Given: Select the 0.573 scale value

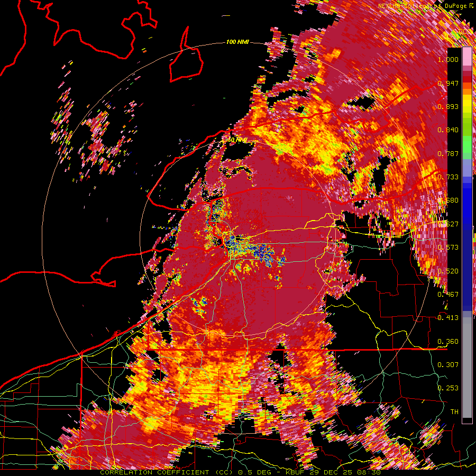Looking at the screenshot, I should click(448, 248).
